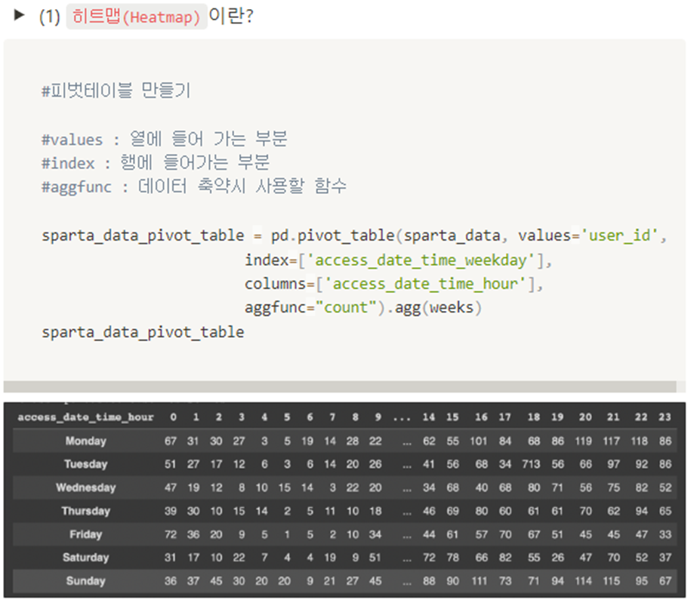Click the value 114 in Sunday row
The width and height of the screenshot is (700, 612).
coord(583,581)
